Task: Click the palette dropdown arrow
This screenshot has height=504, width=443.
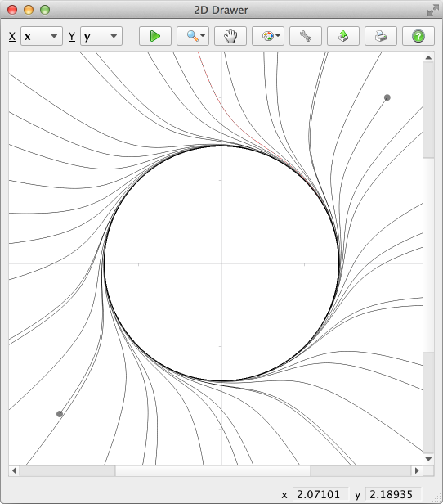Action: point(278,36)
